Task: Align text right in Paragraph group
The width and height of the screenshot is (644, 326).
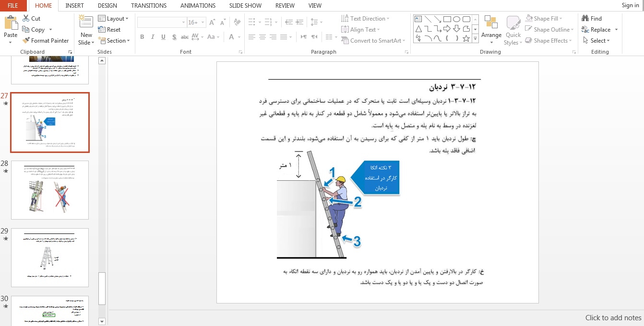Action: coord(273,37)
